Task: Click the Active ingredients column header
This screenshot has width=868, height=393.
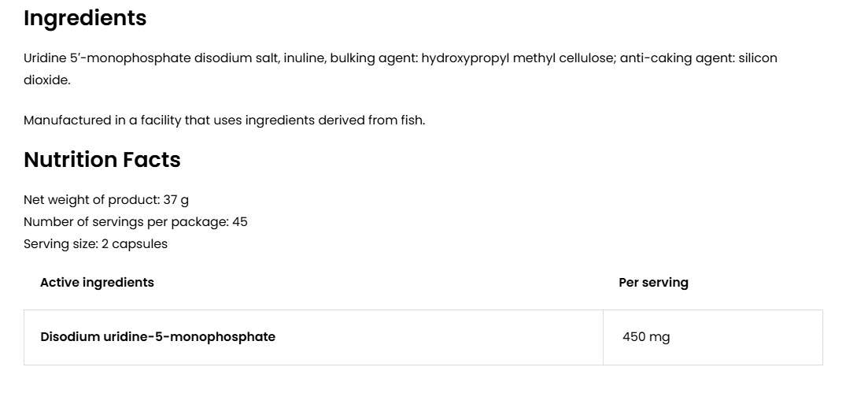Action: coord(97,282)
